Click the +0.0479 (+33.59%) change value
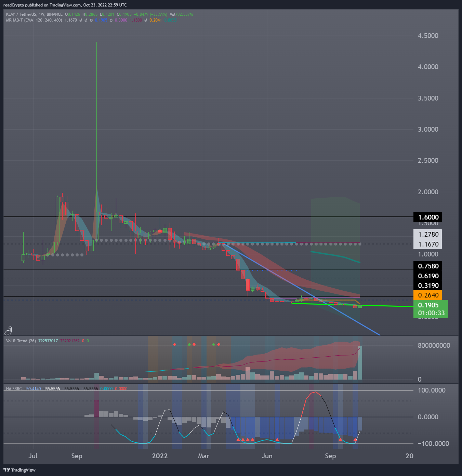This screenshot has height=476, width=462. pos(150,14)
